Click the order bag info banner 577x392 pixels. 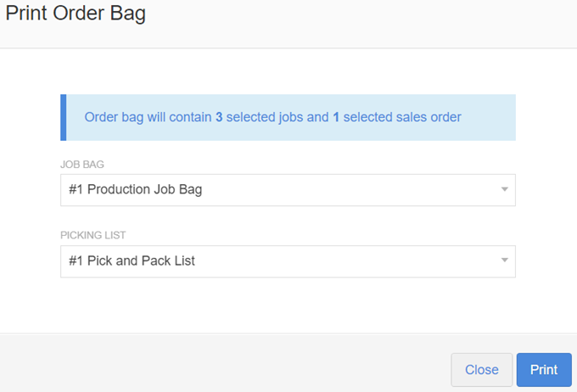pos(288,117)
